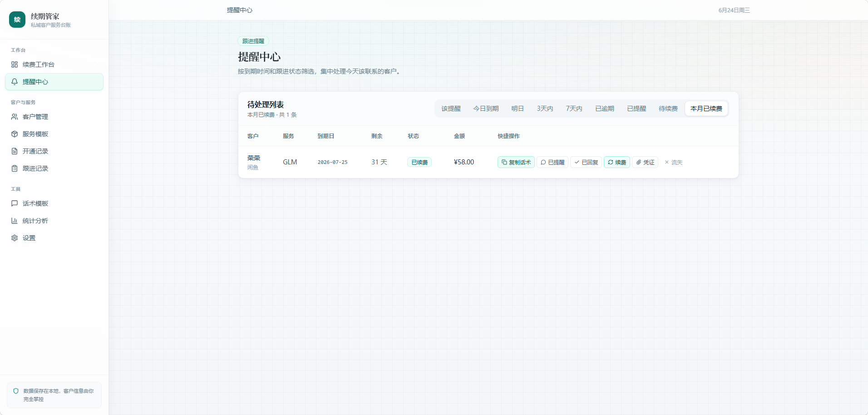Select the 明日 filter tab
868x415 pixels.
click(518, 109)
